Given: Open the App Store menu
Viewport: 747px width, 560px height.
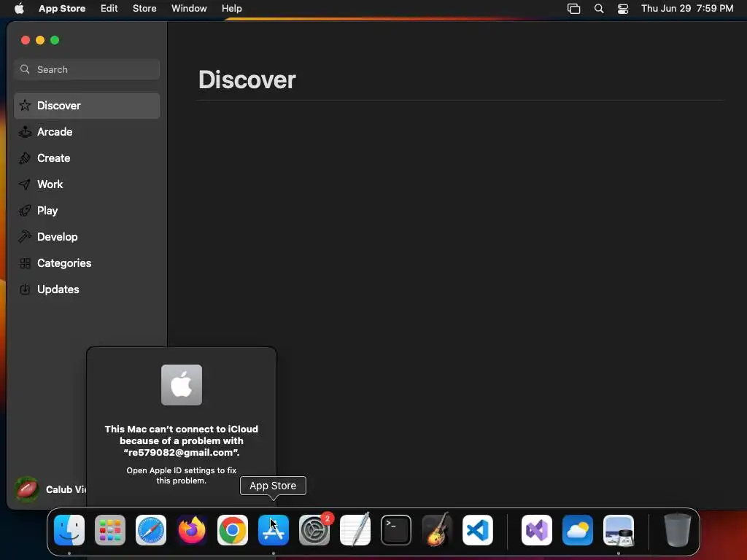Looking at the screenshot, I should point(62,8).
